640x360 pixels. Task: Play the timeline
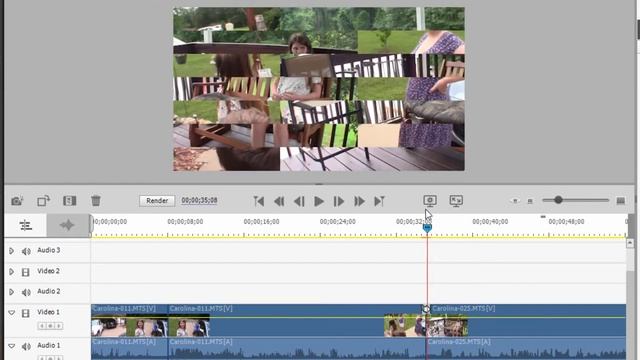click(319, 201)
